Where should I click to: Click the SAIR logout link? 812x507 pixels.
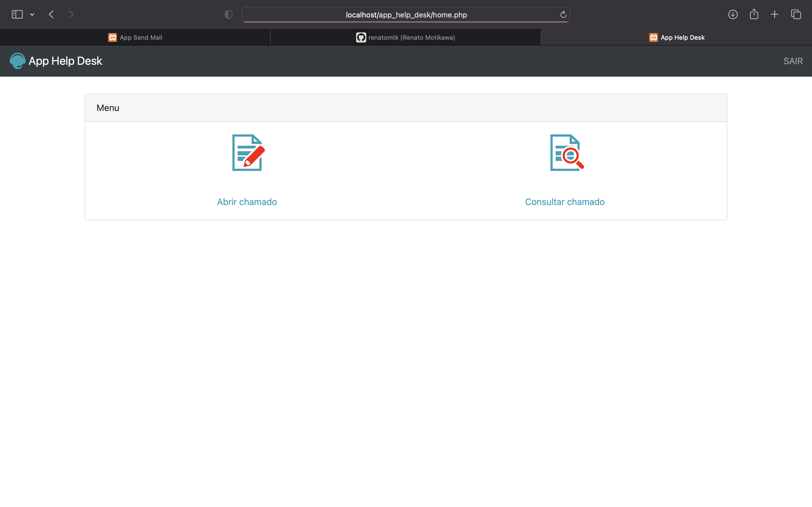point(793,61)
